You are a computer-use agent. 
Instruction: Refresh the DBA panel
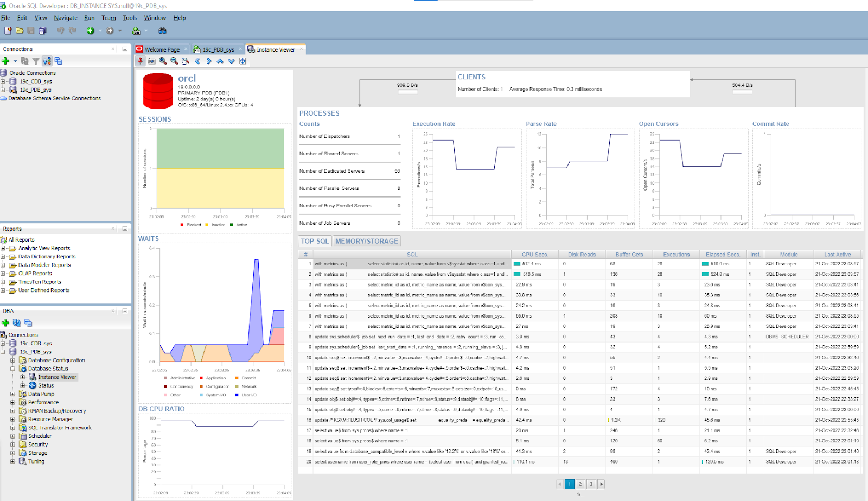[x=17, y=323]
